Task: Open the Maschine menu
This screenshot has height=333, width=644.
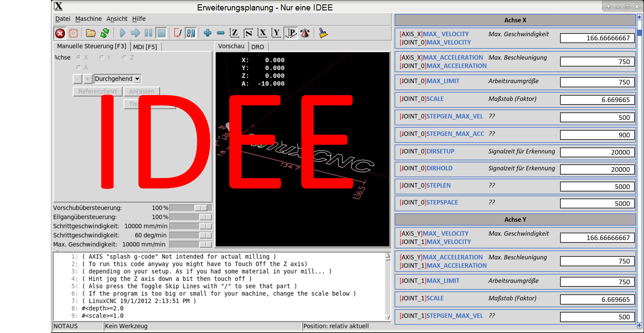Action: coord(88,19)
